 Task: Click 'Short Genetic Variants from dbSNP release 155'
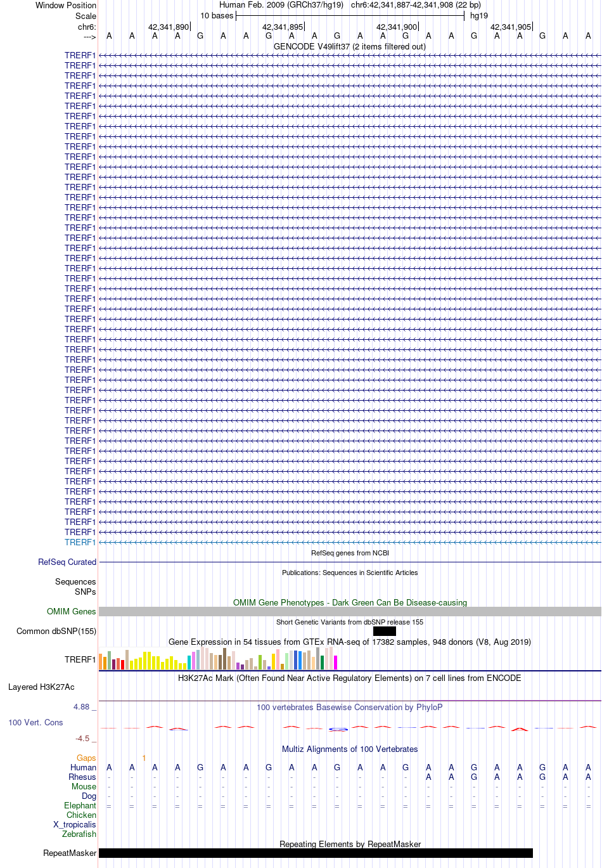click(x=350, y=622)
